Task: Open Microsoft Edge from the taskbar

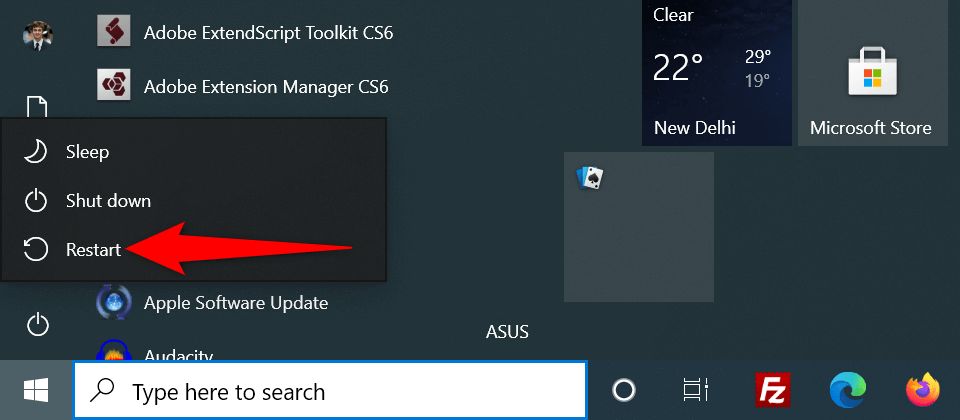Action: [846, 389]
